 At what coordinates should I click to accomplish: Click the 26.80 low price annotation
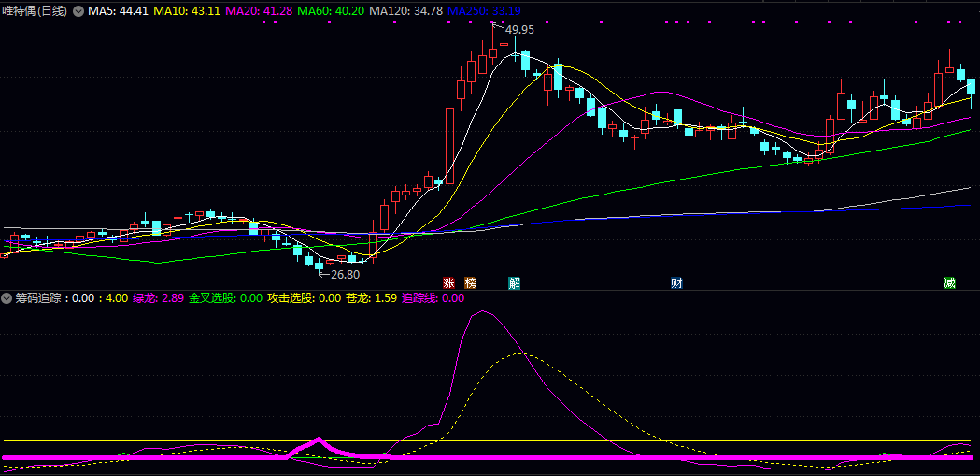coord(345,275)
